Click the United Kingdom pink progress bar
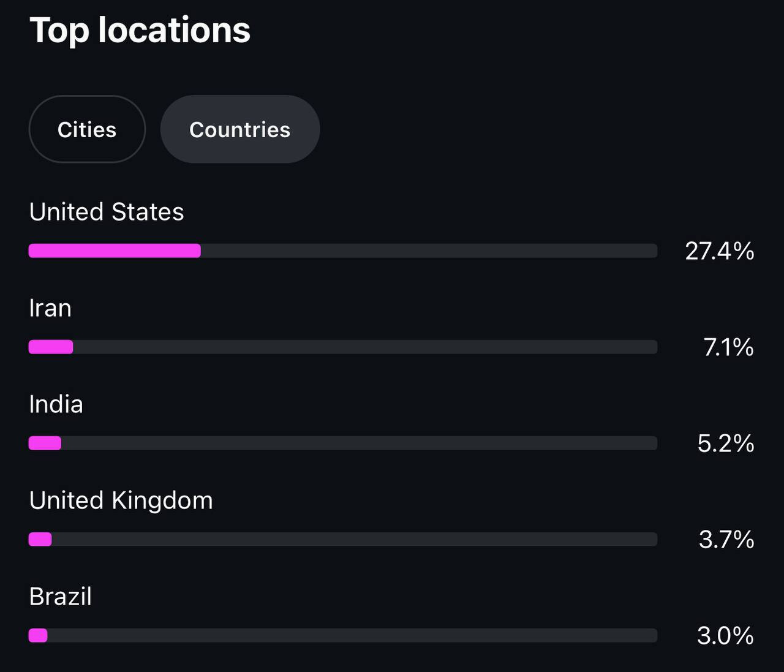Screen dimensions: 784x672 [x=40, y=539]
